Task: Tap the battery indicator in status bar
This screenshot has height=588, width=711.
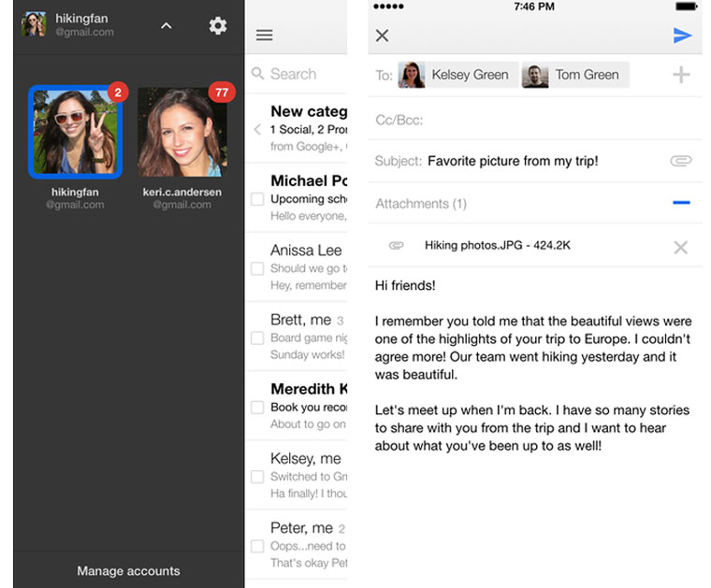Action: tap(687, 7)
